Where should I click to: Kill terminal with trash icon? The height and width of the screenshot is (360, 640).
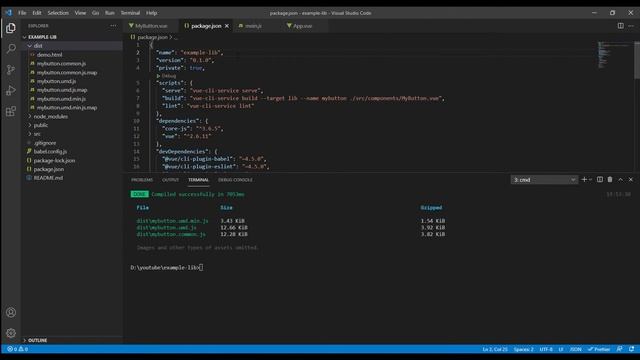[610, 180]
